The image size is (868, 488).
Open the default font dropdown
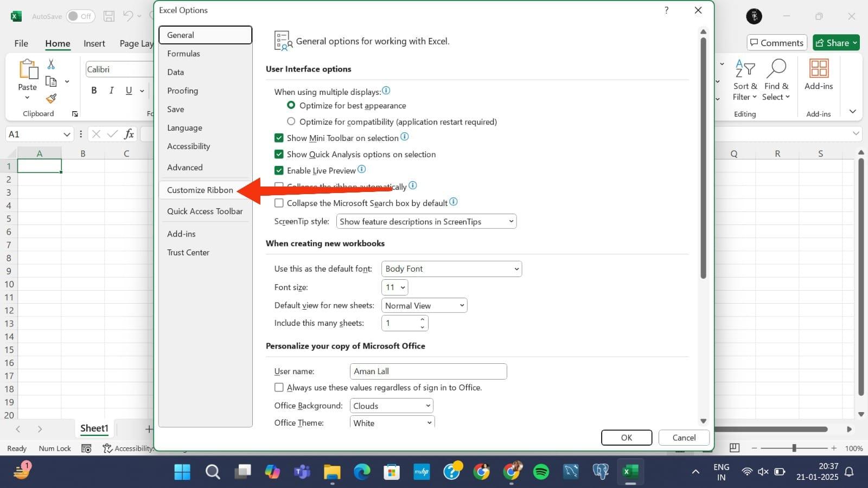(x=452, y=268)
